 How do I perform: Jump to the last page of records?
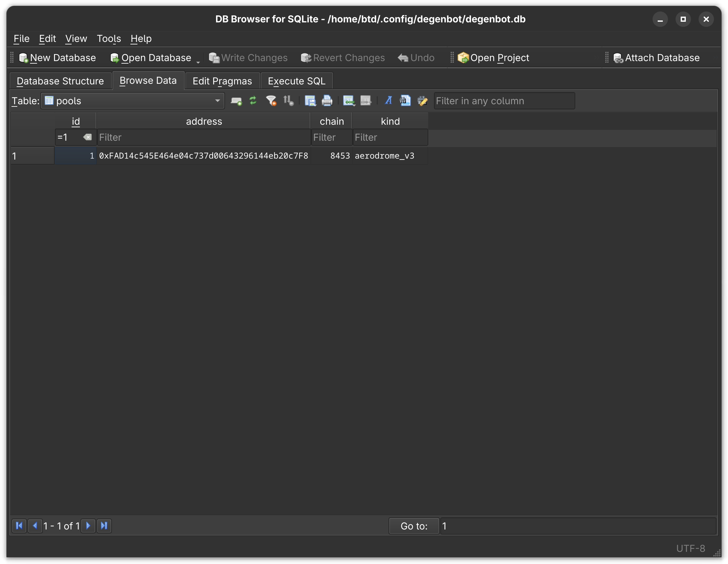point(104,526)
